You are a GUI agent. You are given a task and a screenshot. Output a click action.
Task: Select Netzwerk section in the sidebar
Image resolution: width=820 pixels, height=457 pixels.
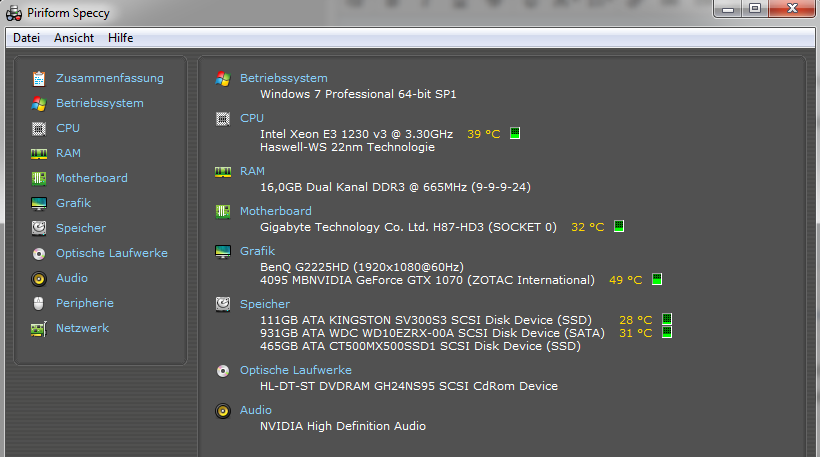pos(83,328)
